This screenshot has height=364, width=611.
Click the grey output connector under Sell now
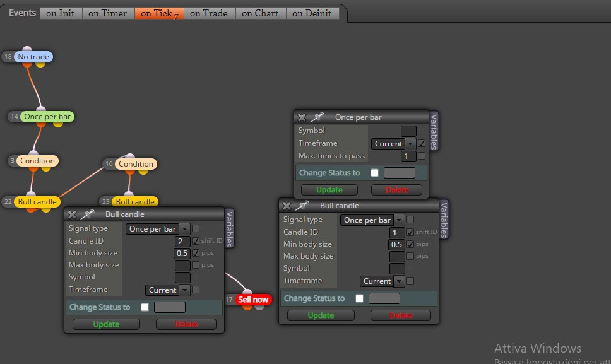[x=259, y=307]
